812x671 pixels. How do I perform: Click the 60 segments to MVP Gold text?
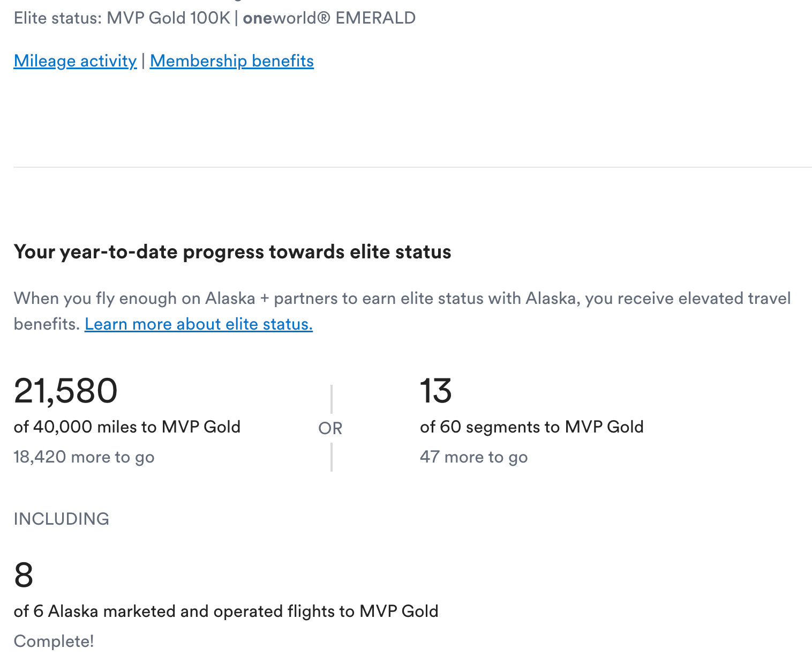[x=531, y=427]
